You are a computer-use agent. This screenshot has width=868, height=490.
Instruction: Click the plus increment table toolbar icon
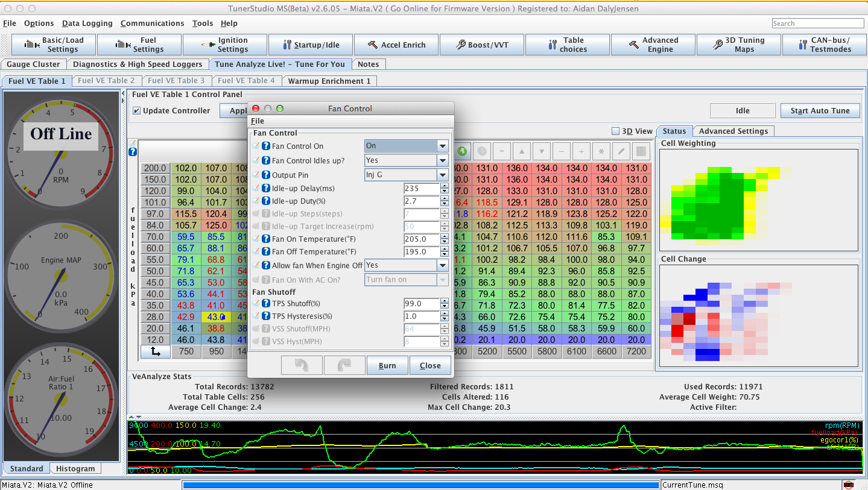click(x=581, y=151)
